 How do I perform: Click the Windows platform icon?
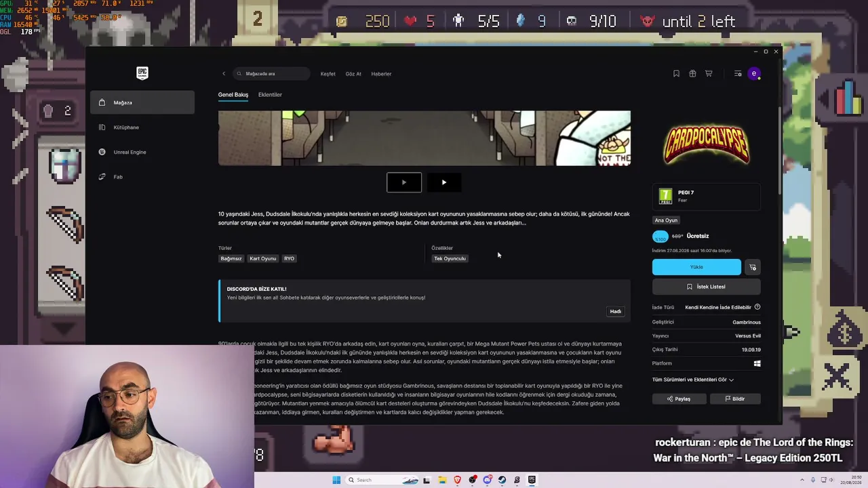pos(757,363)
